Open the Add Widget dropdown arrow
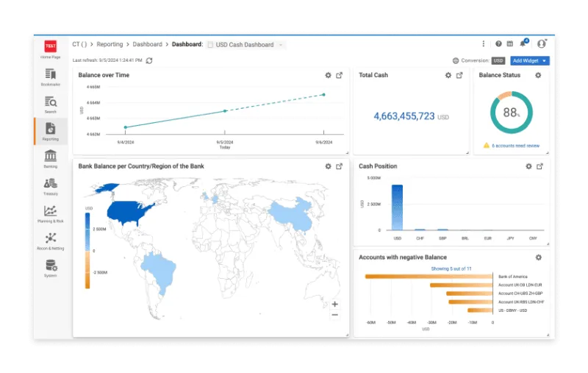Viewport: 588px width, 373px height. coord(544,61)
